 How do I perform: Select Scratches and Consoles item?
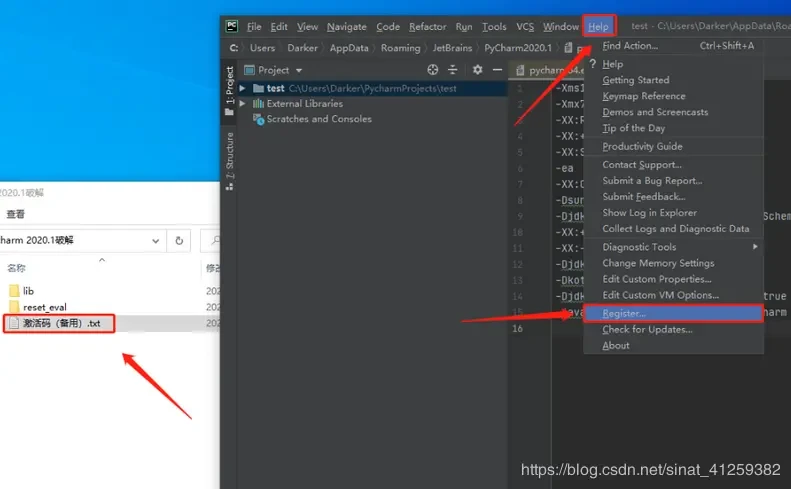[318, 119]
